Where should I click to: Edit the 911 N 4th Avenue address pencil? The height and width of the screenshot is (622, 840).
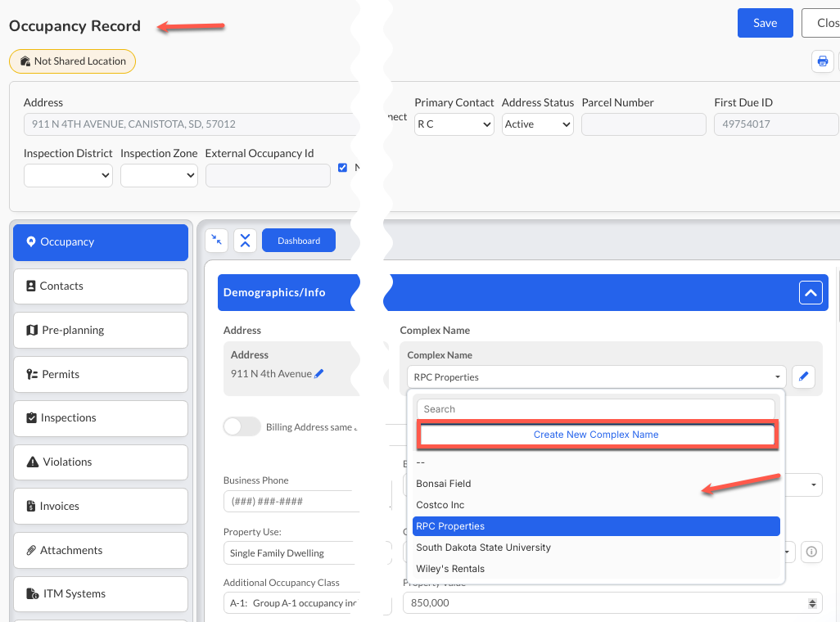(318, 374)
